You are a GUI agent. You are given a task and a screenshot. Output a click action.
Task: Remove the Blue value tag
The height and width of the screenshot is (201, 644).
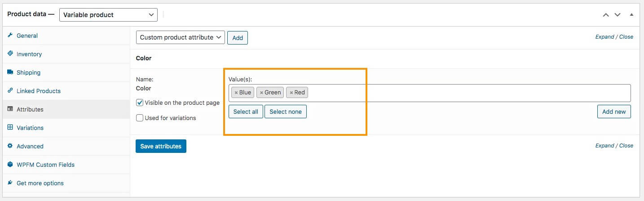click(x=236, y=93)
